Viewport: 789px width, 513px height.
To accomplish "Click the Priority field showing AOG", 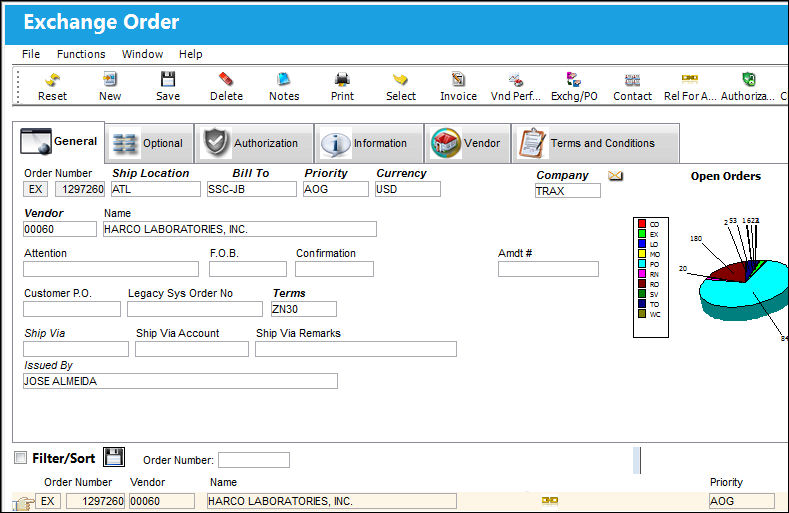I will 336,189.
